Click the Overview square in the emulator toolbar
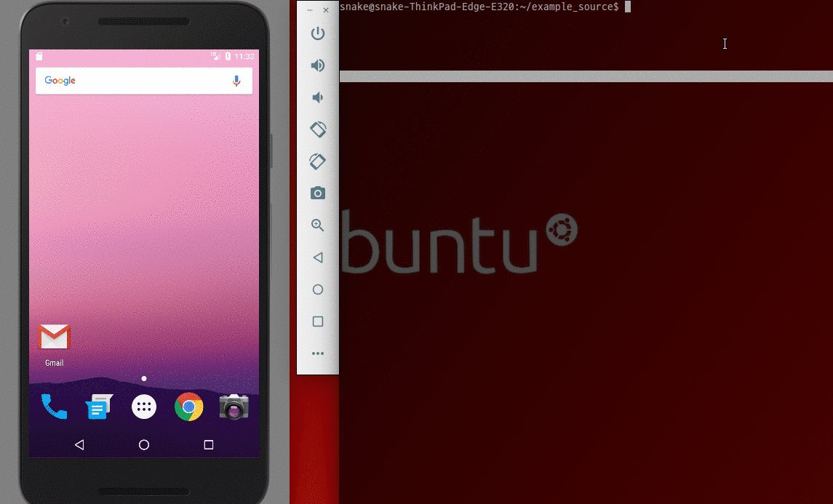Viewport: 833px width, 504px height. click(318, 321)
